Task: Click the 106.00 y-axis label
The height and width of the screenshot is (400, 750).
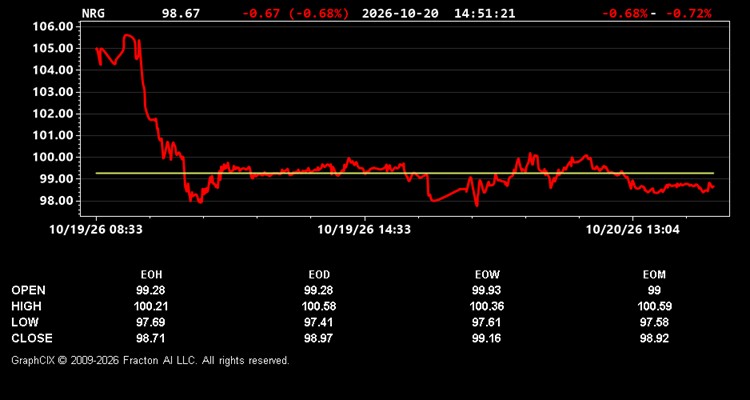Action: [x=53, y=26]
